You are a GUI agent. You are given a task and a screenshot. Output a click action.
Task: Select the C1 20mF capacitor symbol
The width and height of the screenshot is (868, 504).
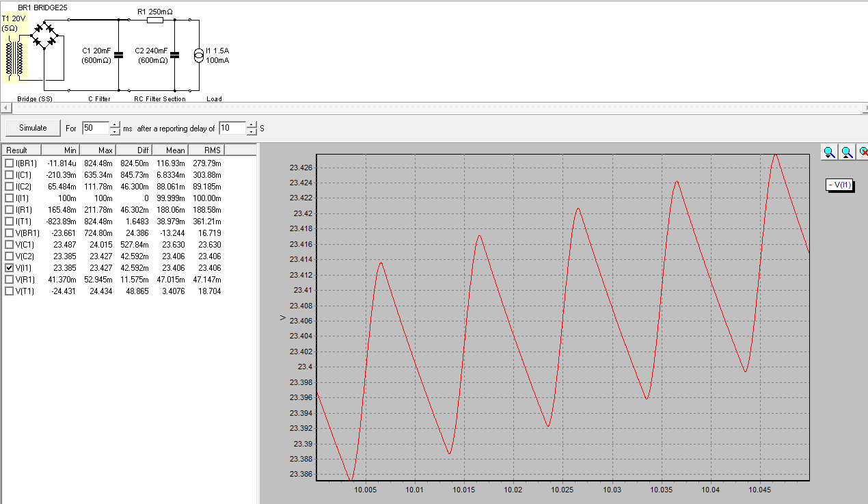(118, 55)
